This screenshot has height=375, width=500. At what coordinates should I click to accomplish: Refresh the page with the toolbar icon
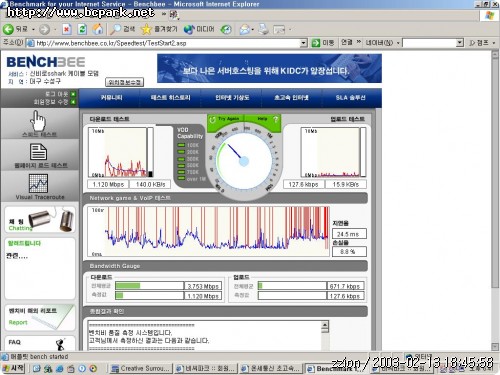point(82,30)
